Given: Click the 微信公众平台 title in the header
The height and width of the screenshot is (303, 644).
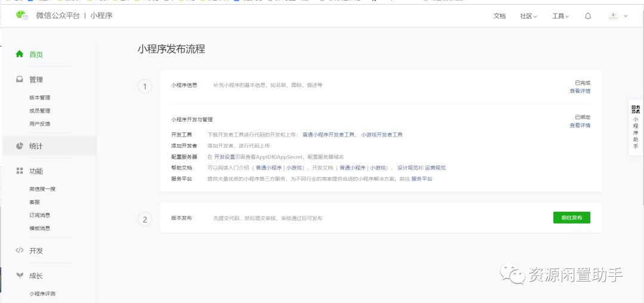Looking at the screenshot, I should (58, 16).
